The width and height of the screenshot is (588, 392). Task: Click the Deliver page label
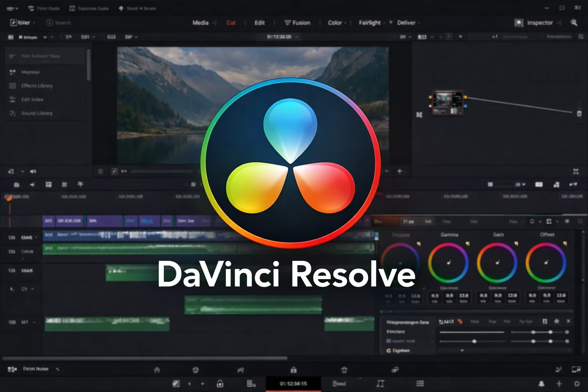406,23
